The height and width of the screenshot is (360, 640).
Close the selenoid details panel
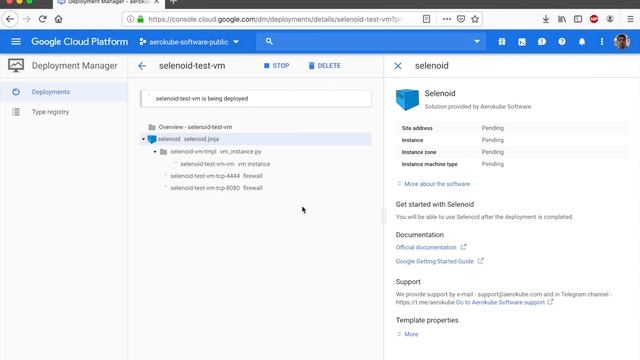coord(398,66)
